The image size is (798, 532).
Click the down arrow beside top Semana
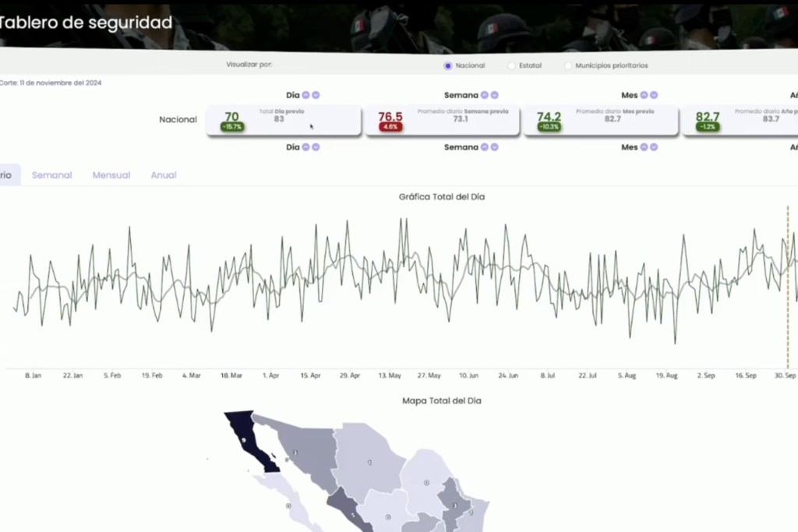(x=494, y=95)
